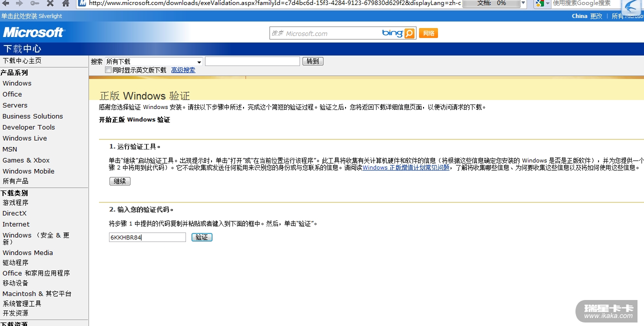Click the 转到 search button
This screenshot has width=644, height=326.
[313, 61]
